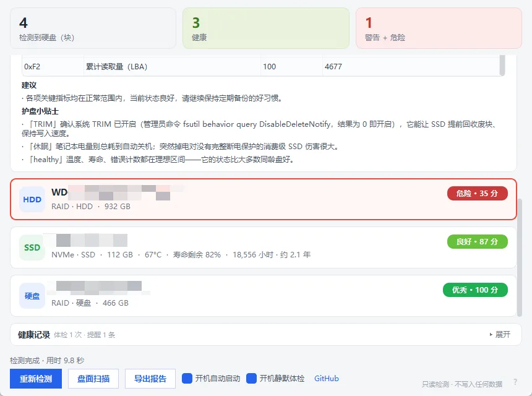Select the 检测到硬盘 summary card showing 4
The height and width of the screenshot is (396, 532).
point(93,28)
